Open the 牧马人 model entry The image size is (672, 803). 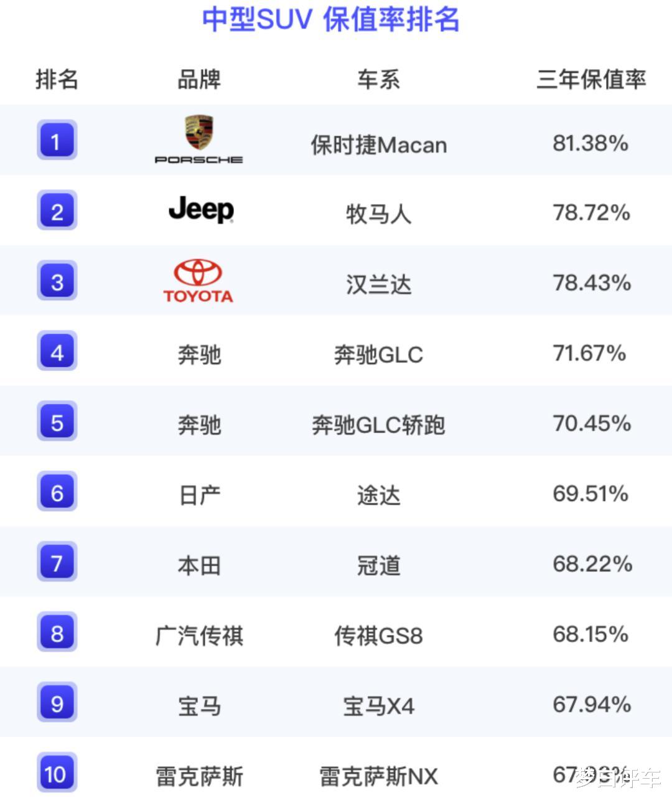(378, 214)
